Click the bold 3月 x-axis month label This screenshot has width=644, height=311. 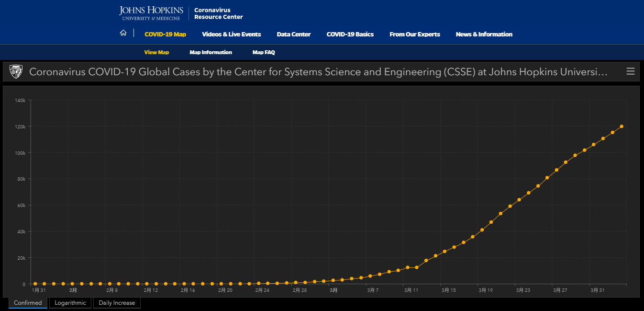coord(333,290)
